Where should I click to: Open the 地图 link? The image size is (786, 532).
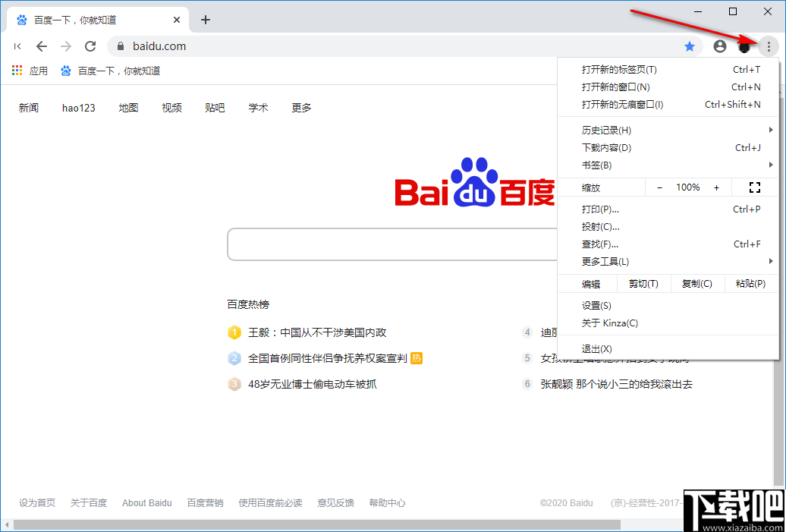[128, 108]
